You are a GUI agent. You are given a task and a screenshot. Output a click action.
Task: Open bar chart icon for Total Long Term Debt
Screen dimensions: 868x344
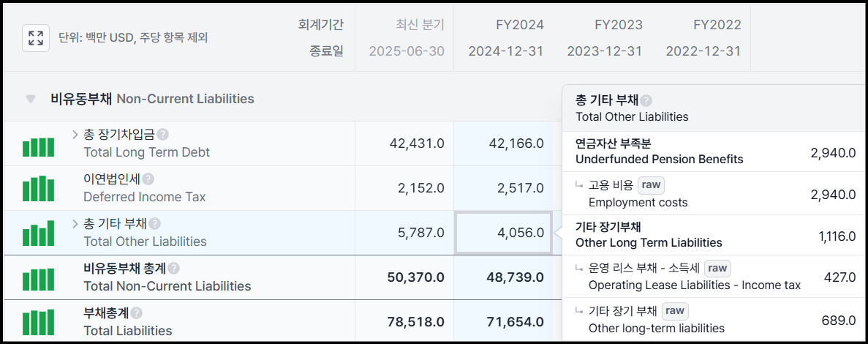[38, 147]
